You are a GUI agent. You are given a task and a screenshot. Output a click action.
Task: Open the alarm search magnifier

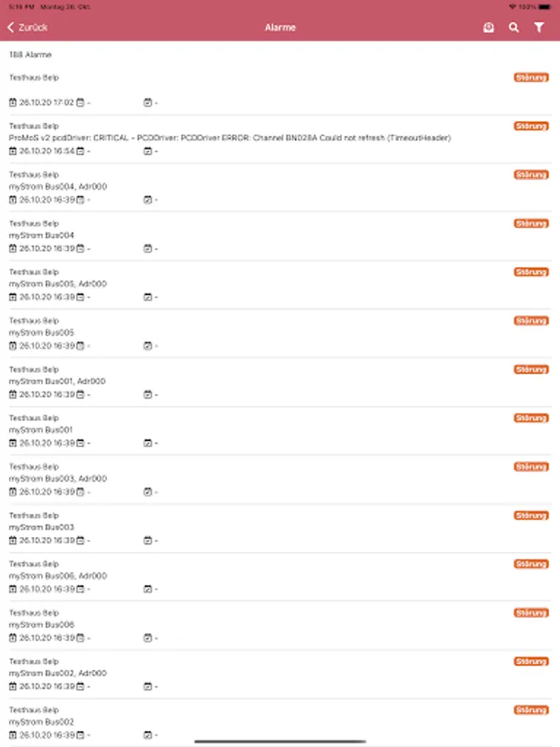pos(514,27)
